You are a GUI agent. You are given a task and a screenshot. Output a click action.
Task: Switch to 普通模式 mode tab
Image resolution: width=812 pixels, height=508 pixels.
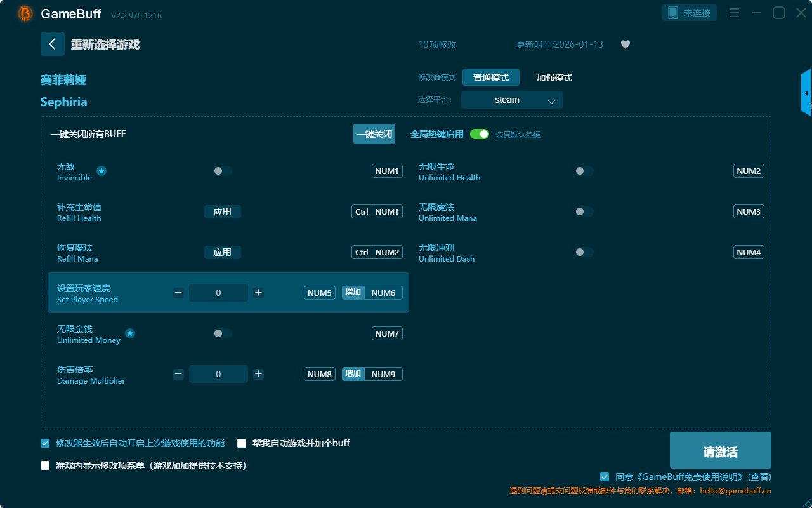[491, 77]
